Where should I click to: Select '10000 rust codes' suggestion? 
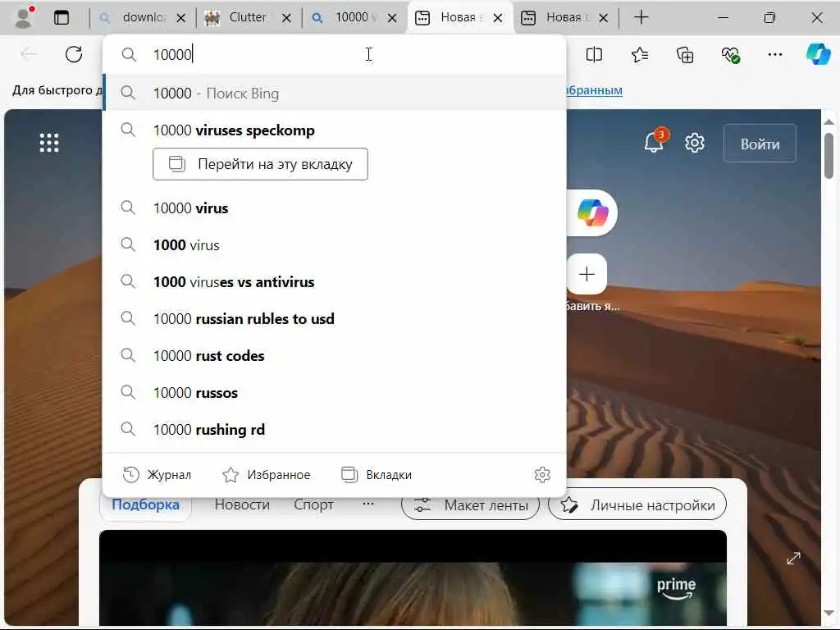click(x=335, y=356)
